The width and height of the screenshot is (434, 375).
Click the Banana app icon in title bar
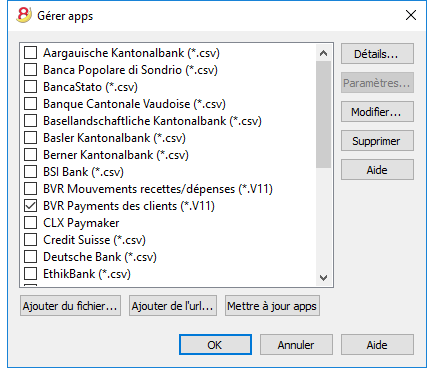(x=24, y=15)
